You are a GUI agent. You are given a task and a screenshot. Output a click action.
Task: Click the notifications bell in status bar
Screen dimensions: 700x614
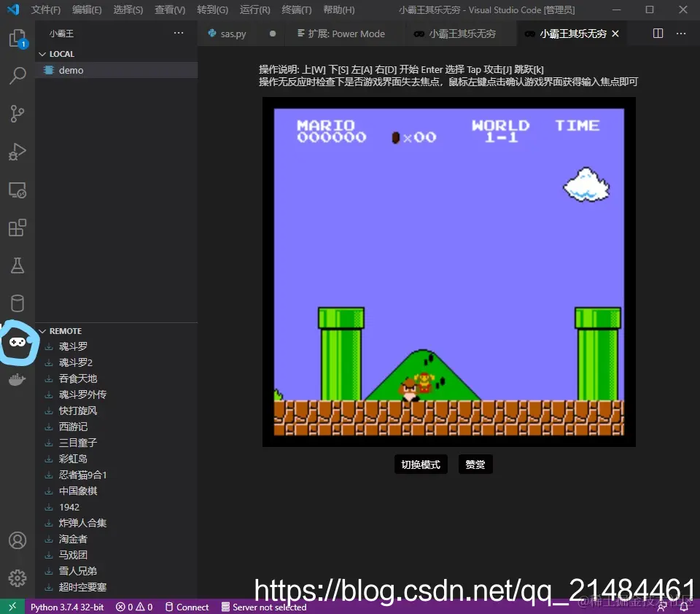click(x=684, y=607)
